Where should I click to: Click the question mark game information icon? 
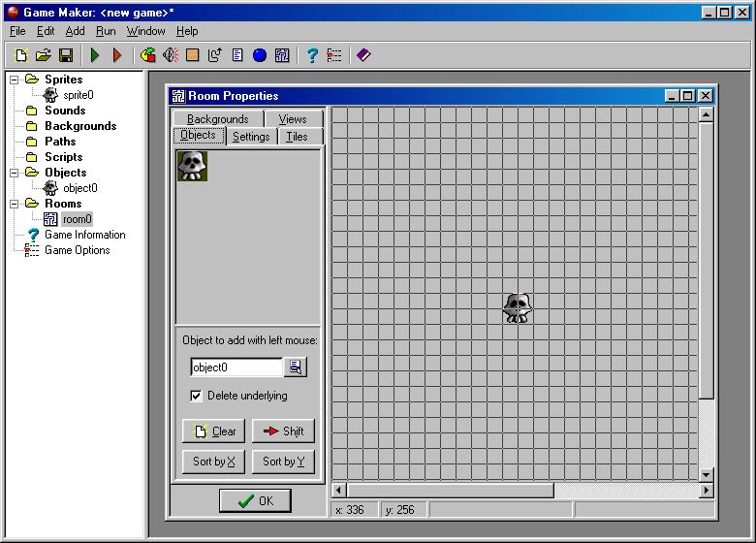(312, 55)
